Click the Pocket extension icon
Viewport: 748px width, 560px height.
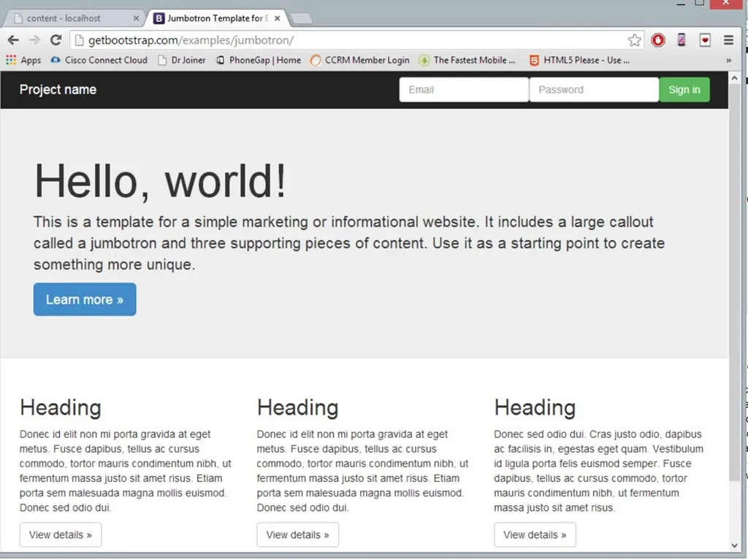[x=705, y=40]
